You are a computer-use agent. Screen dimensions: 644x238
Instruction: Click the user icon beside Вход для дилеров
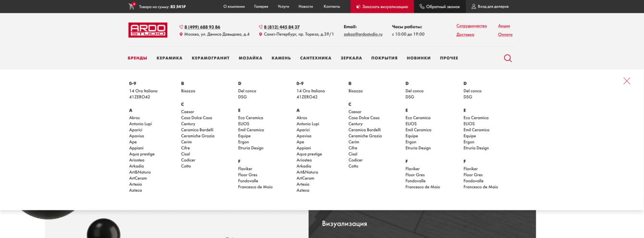[474, 6]
